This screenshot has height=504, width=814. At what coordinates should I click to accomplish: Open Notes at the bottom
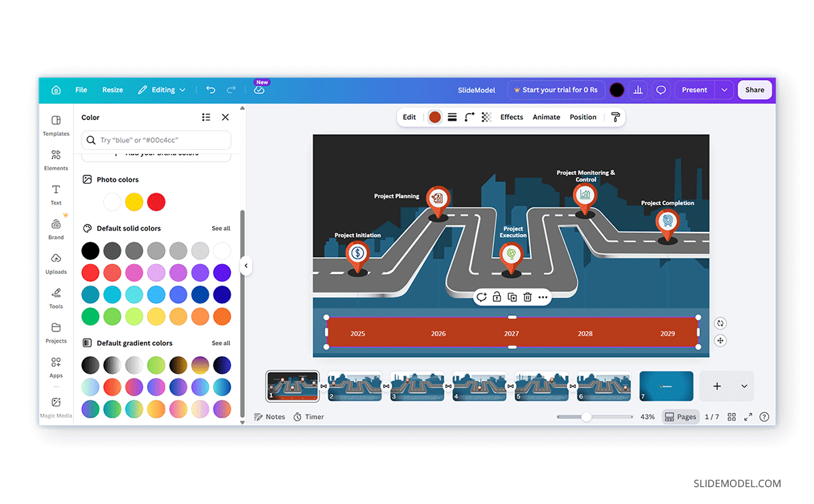269,417
